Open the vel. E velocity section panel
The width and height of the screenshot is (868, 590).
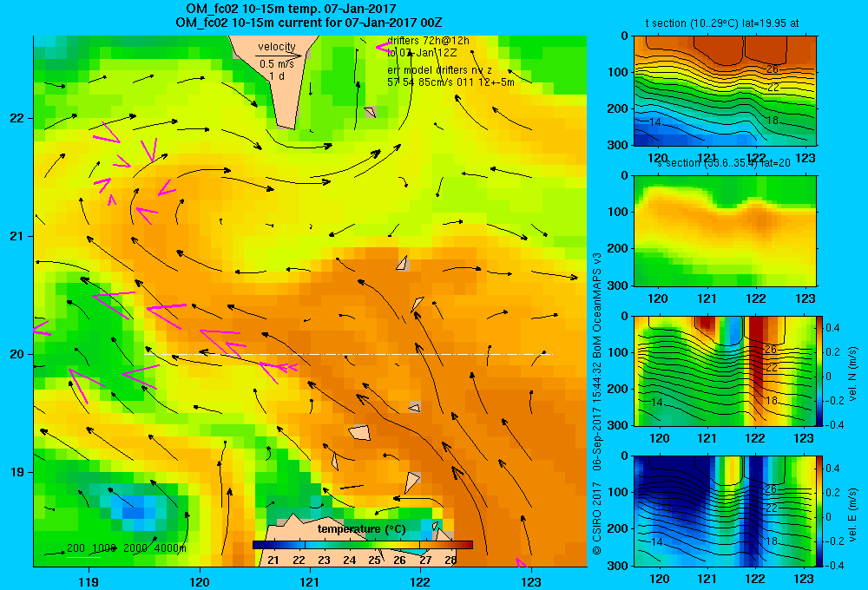tap(725, 511)
